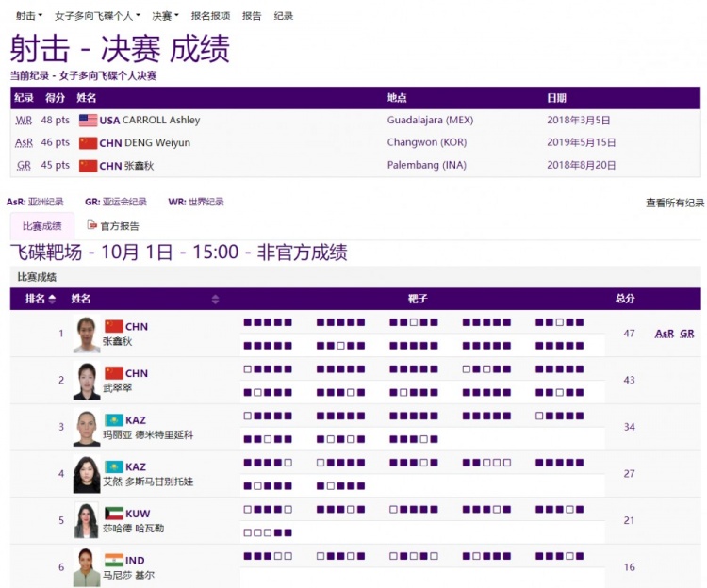Click Palembang (INA) location

tap(426, 165)
